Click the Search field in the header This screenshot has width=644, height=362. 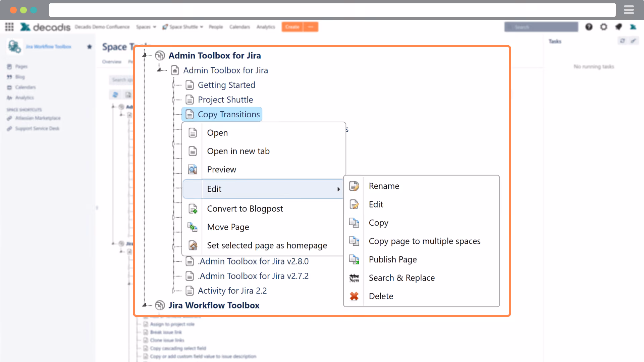click(x=541, y=27)
